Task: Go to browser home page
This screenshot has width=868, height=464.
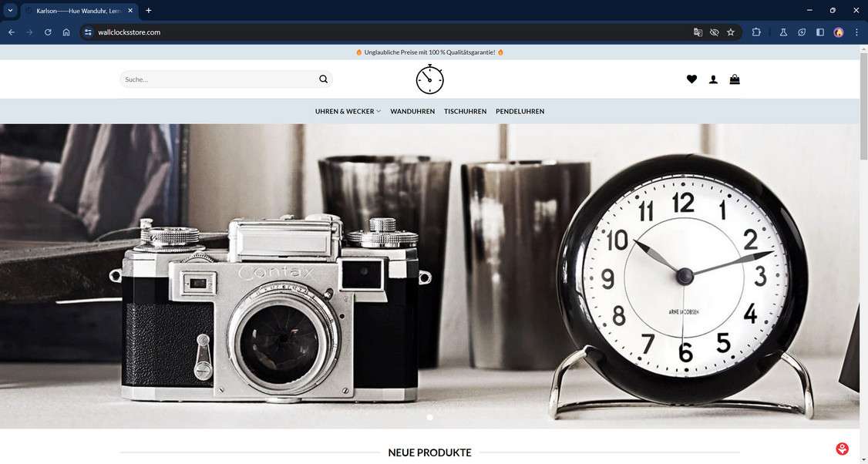Action: pos(66,32)
